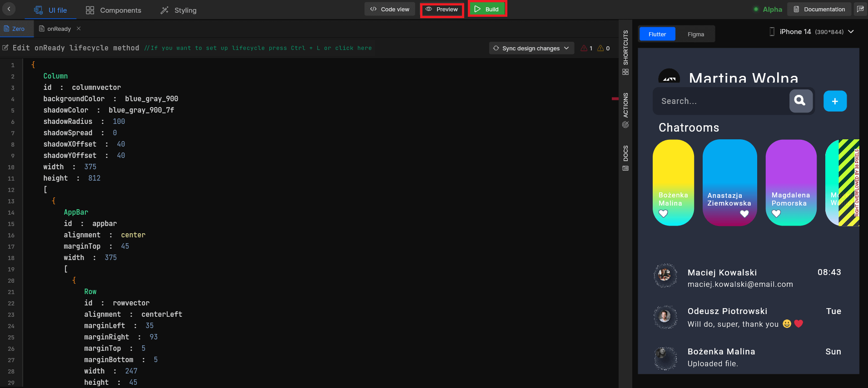Click Maciej Kowalski avatar
The height and width of the screenshot is (388, 868).
665,275
